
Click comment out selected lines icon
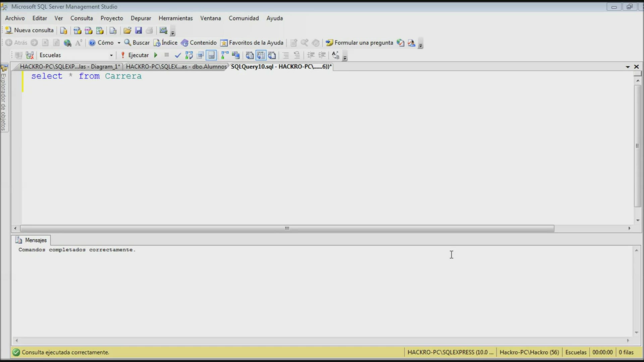pyautogui.click(x=286, y=55)
